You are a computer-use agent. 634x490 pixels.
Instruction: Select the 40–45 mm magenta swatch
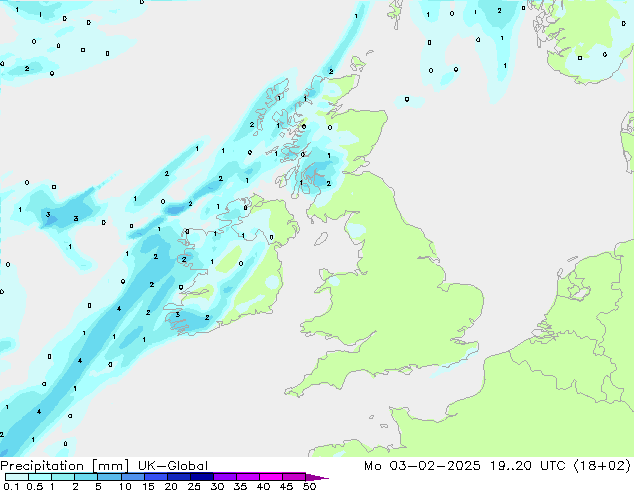tap(271, 477)
